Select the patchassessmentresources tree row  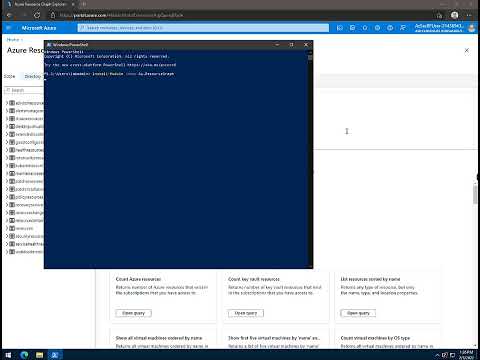24,181
